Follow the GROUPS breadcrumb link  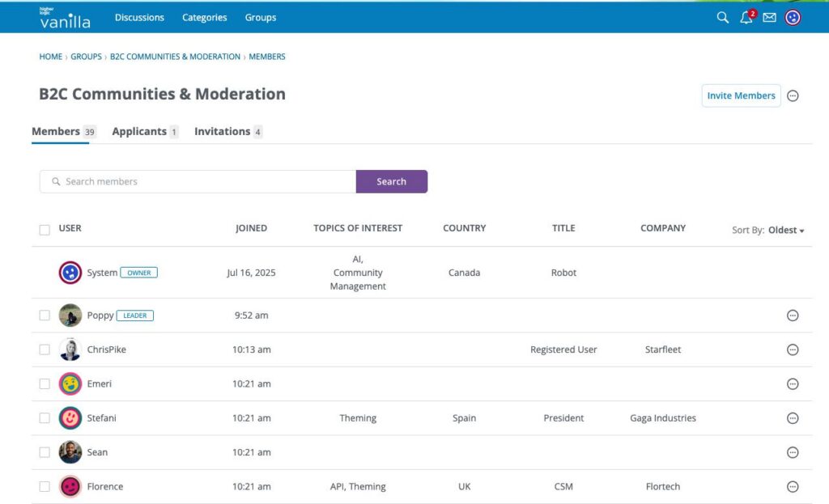(x=86, y=57)
